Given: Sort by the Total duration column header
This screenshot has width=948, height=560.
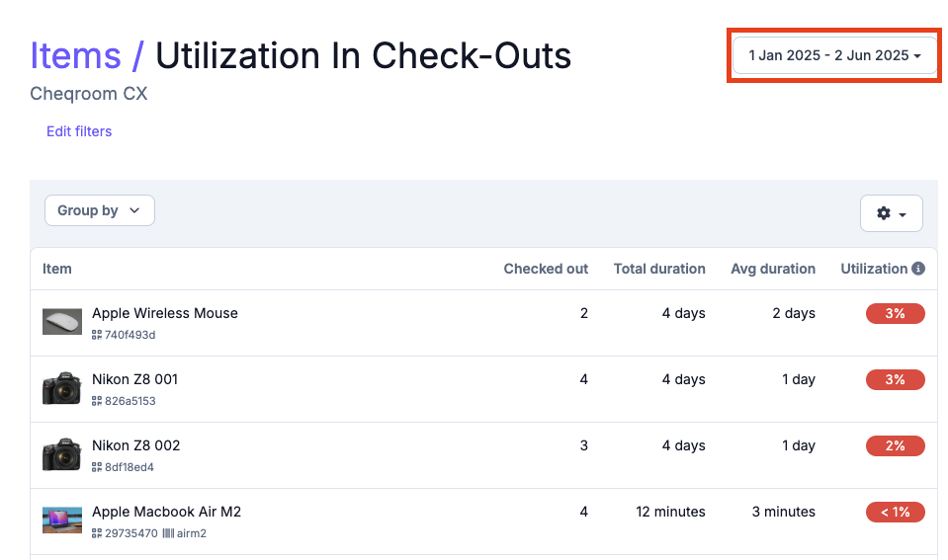Looking at the screenshot, I should tap(659, 269).
